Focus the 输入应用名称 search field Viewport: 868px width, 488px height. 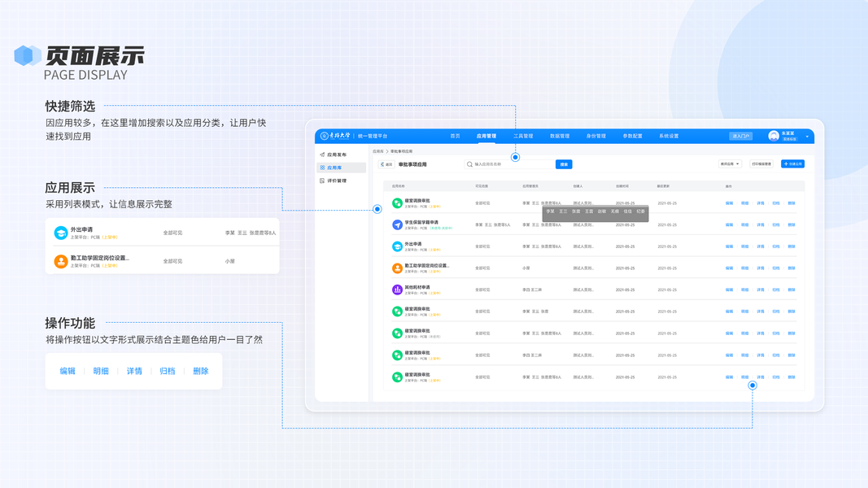[x=509, y=164]
